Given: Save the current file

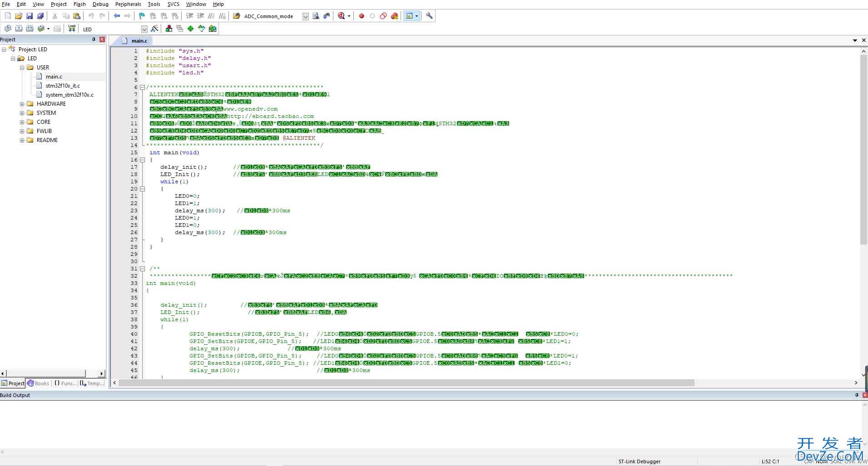Looking at the screenshot, I should (x=30, y=16).
